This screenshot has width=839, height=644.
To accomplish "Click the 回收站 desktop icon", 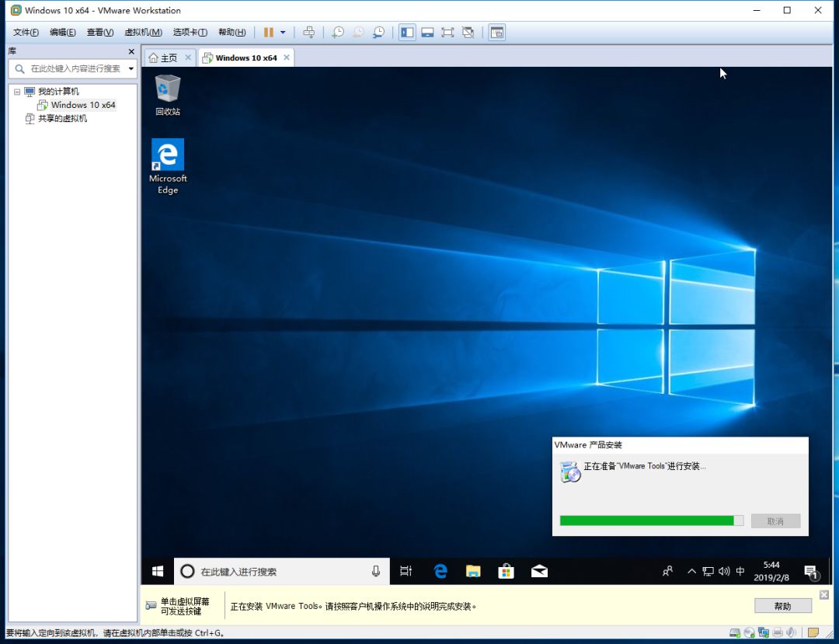I will click(168, 96).
